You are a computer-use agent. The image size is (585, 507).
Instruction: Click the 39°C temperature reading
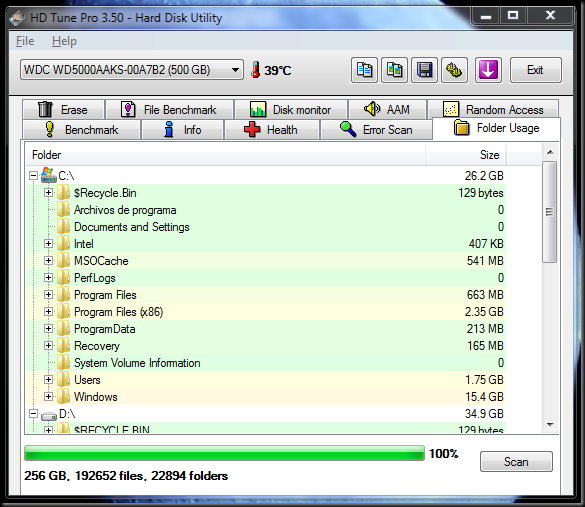point(278,71)
